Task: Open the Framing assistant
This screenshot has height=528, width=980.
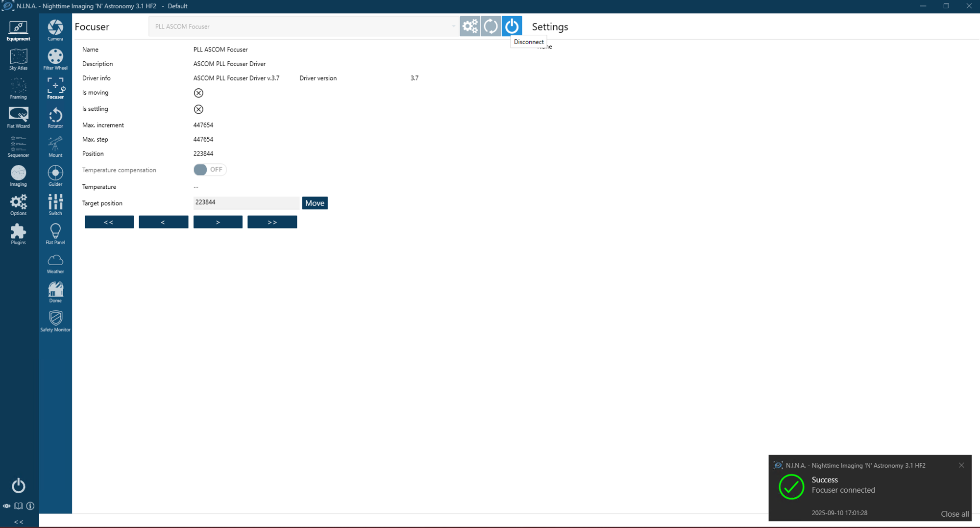Action: coord(19,89)
